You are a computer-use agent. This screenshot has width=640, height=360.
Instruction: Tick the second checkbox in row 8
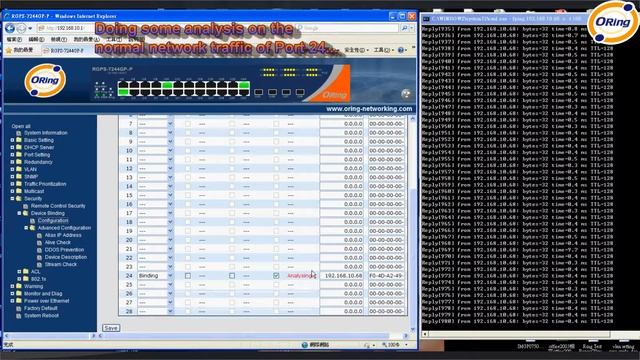[x=232, y=133]
